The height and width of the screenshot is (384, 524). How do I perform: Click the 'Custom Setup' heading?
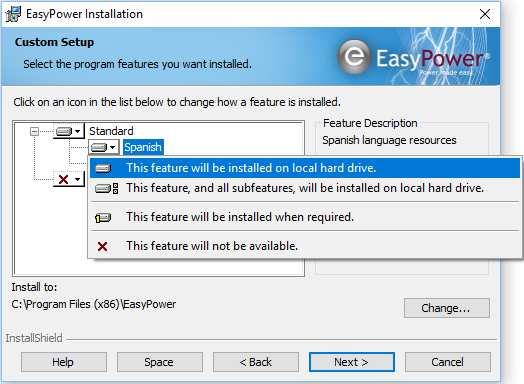coord(54,42)
